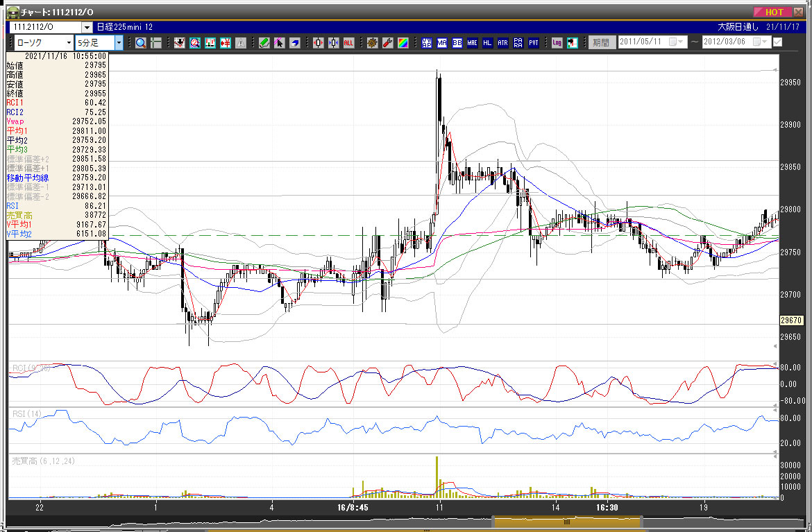Click the HOT button in title bar
The height and width of the screenshot is (532, 812).
pyautogui.click(x=772, y=12)
